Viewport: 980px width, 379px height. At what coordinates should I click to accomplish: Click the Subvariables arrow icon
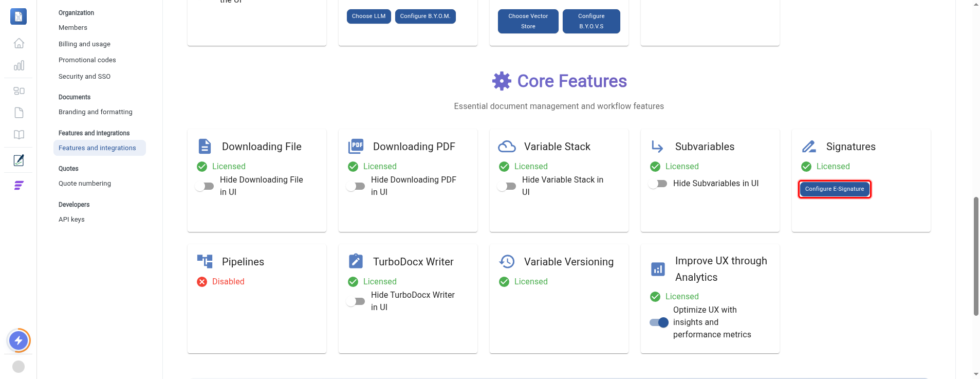[657, 147]
